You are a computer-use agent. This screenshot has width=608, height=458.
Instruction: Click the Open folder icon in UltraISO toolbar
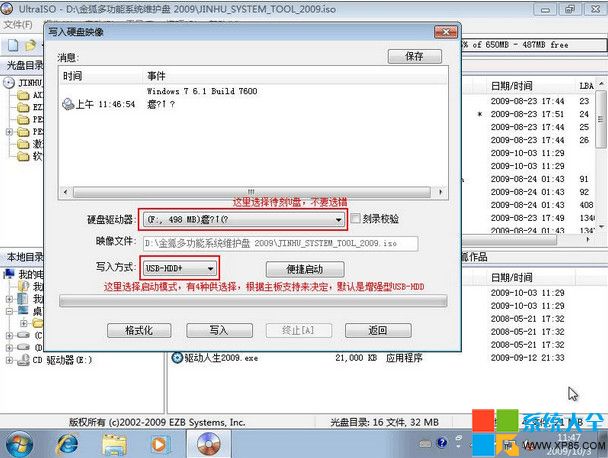(x=30, y=45)
